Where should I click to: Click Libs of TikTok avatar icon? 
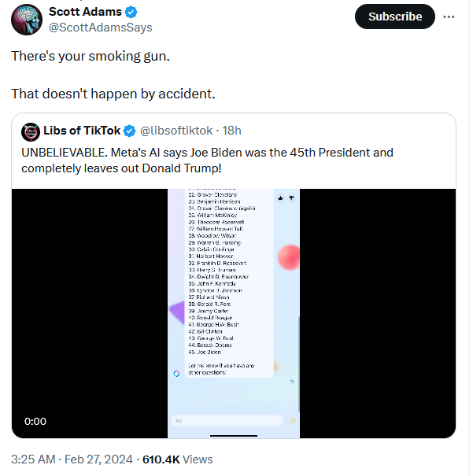tap(31, 131)
